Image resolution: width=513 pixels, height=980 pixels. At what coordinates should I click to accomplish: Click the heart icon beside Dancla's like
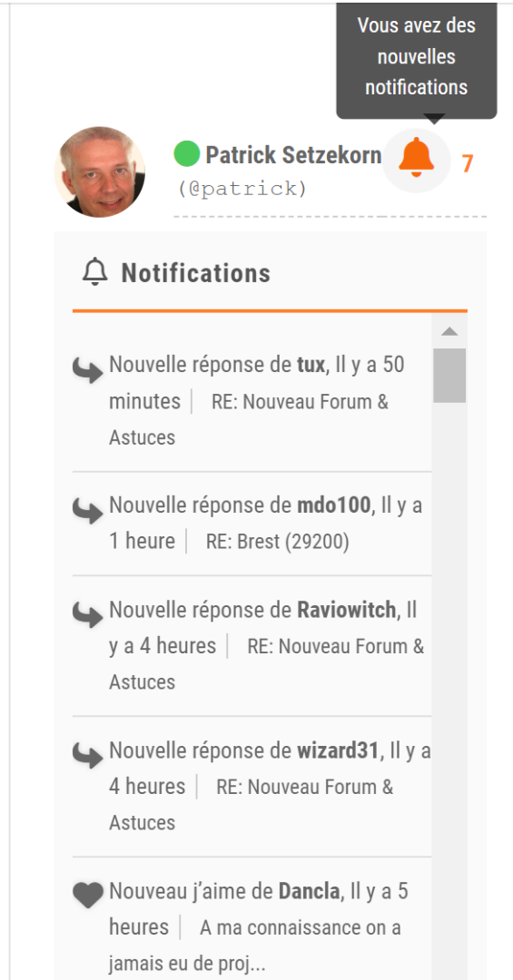click(87, 895)
